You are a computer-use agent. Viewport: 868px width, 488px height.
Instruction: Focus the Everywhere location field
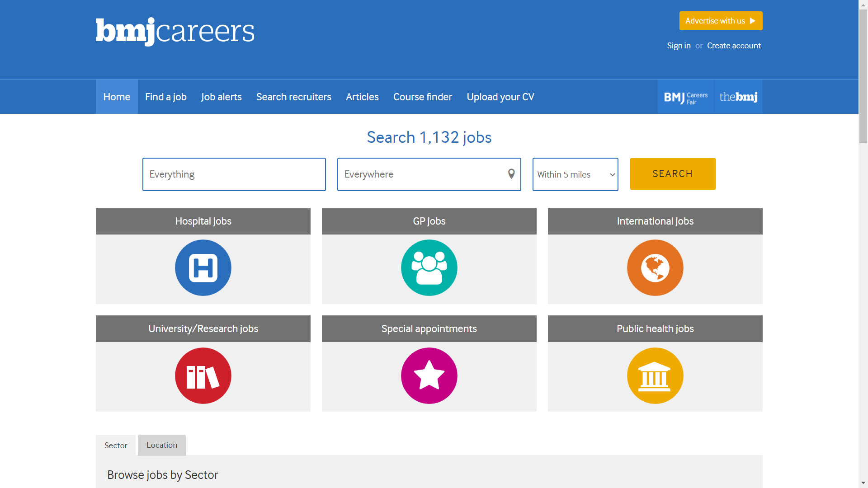(429, 174)
